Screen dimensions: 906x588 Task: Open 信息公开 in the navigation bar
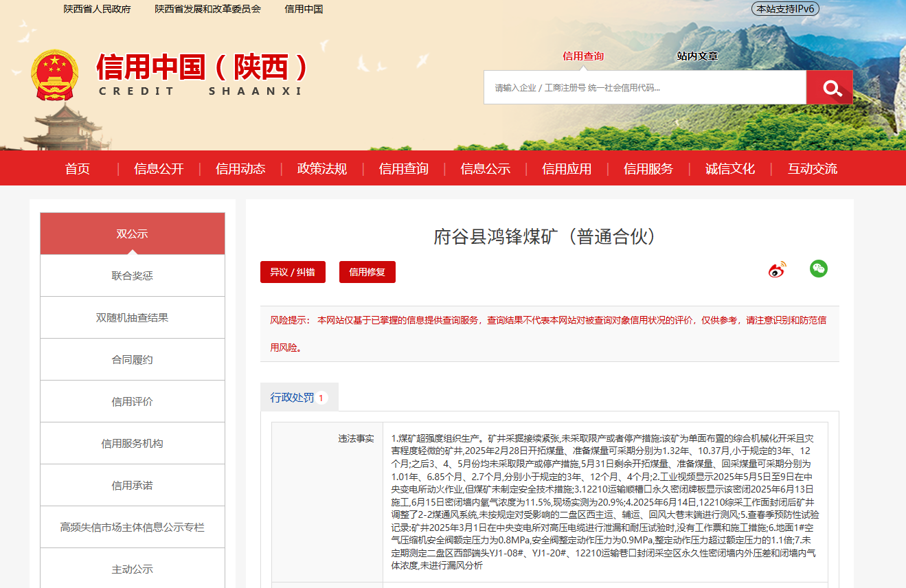159,169
